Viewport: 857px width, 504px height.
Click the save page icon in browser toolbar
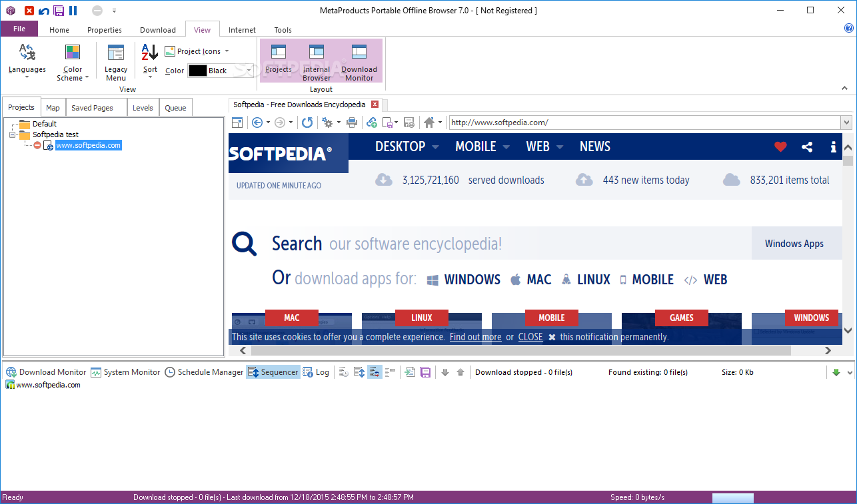coord(409,123)
